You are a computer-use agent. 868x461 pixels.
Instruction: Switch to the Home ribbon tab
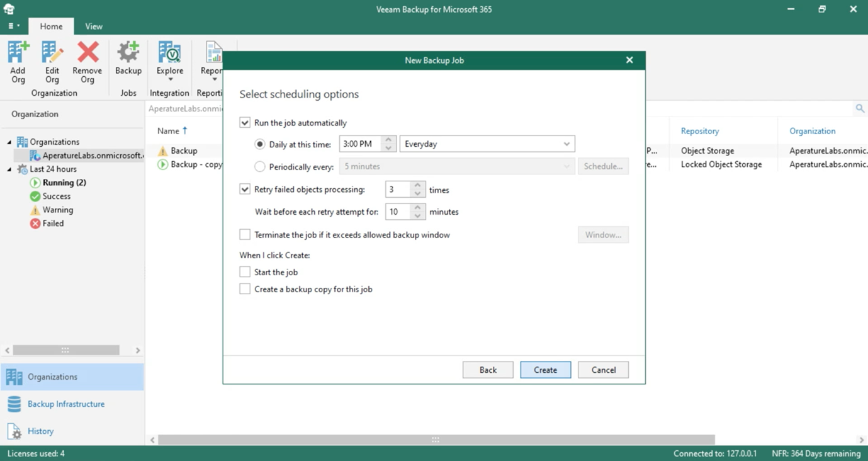pos(51,26)
